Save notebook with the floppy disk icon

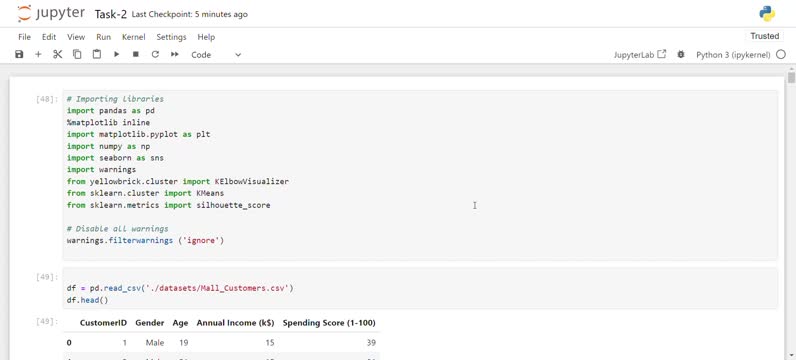[19, 54]
